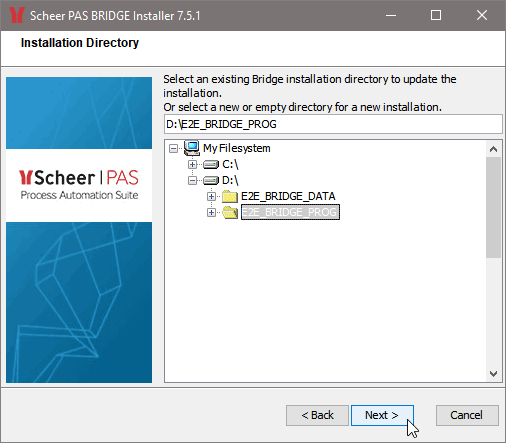Cancel the Bridge installation
This screenshot has width=506, height=443.
467,415
